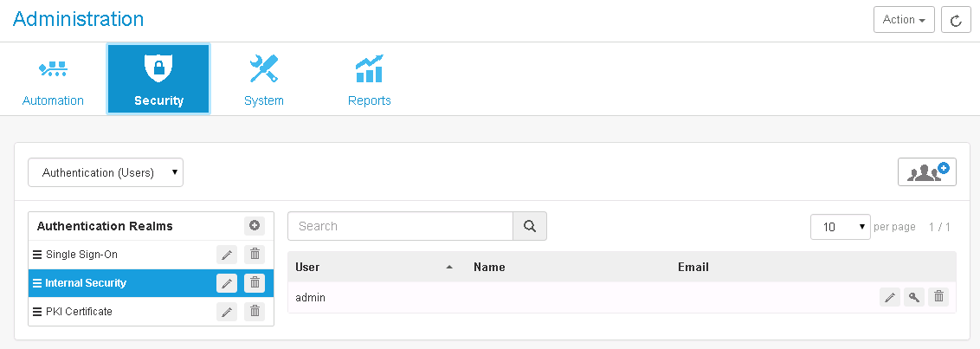Sort by the User column header
Viewport: 980px width, 349px height.
(x=307, y=267)
